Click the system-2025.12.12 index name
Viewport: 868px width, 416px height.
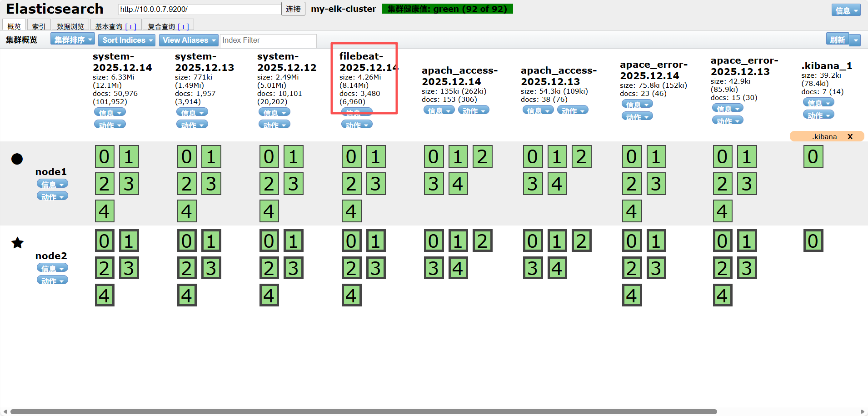[x=287, y=62]
